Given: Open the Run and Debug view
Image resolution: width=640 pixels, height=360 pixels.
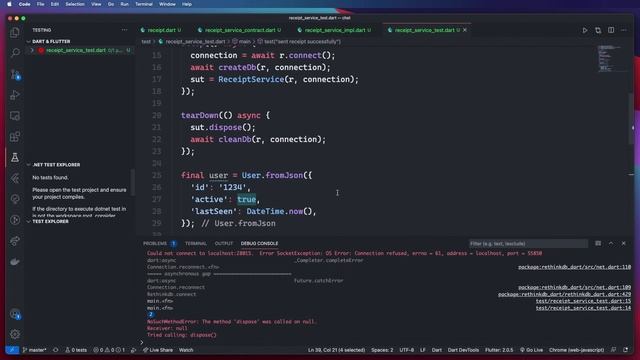Looking at the screenshot, I should 15,95.
